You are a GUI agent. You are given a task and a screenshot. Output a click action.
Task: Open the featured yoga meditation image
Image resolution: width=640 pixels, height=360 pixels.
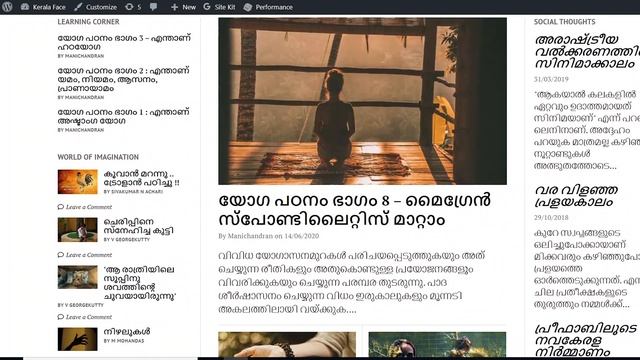pos(362,101)
